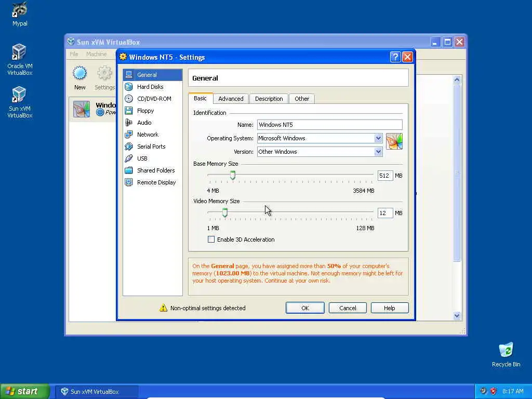Click the video memory 12 MB field
The width and height of the screenshot is (532, 399).
coord(385,213)
